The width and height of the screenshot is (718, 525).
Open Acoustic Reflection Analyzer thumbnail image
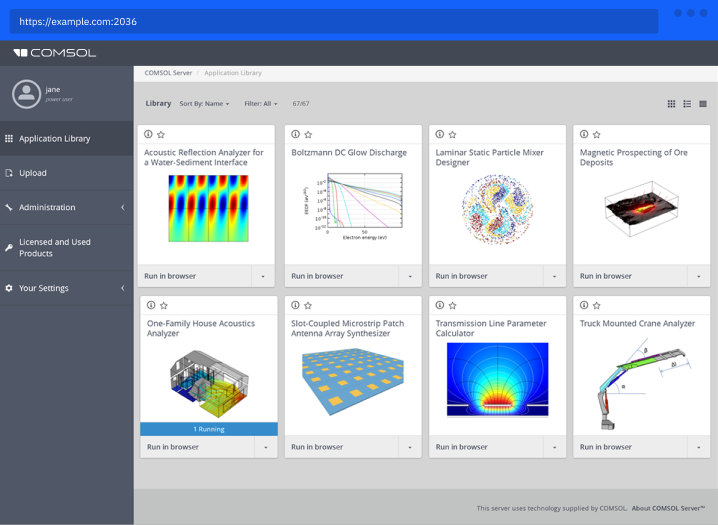pyautogui.click(x=208, y=208)
